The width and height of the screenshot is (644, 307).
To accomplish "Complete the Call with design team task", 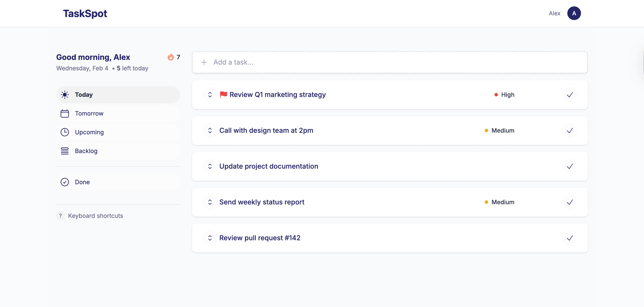I will (570, 130).
